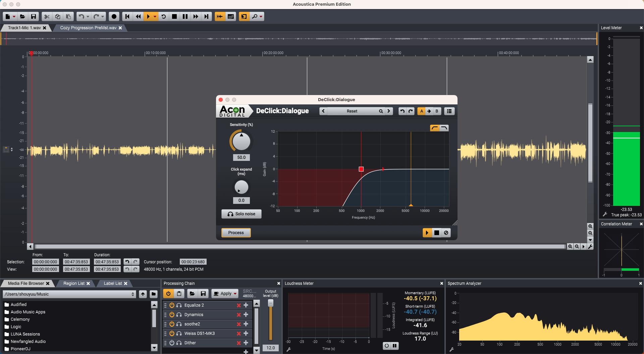Toggle loop playback in main toolbar
Screen dimensions: 644x354
(164, 16)
